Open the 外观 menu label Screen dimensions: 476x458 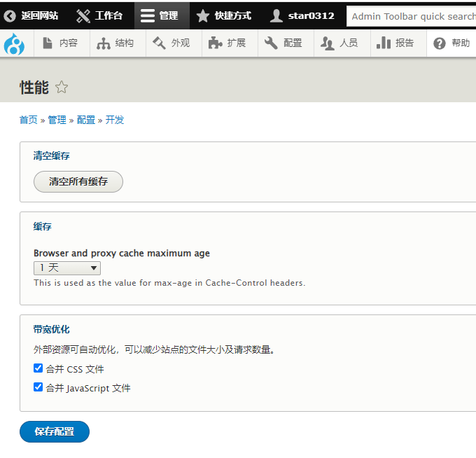coord(181,43)
